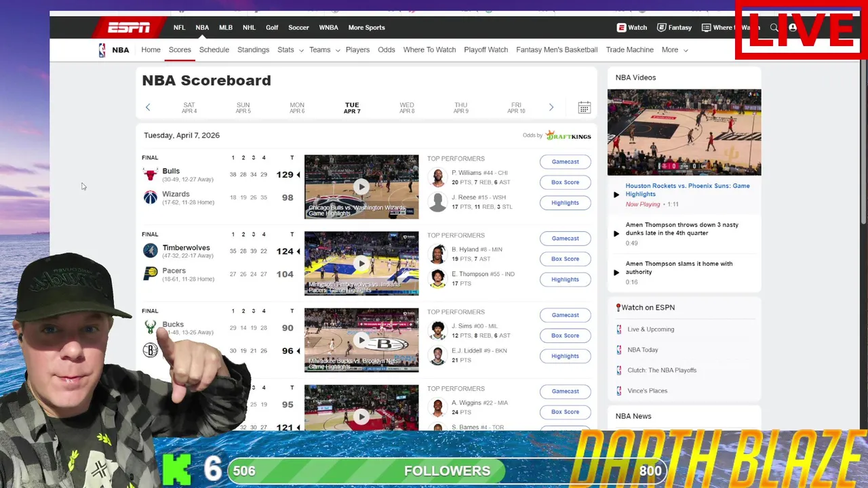Select date Mon Apr 6

(297, 108)
